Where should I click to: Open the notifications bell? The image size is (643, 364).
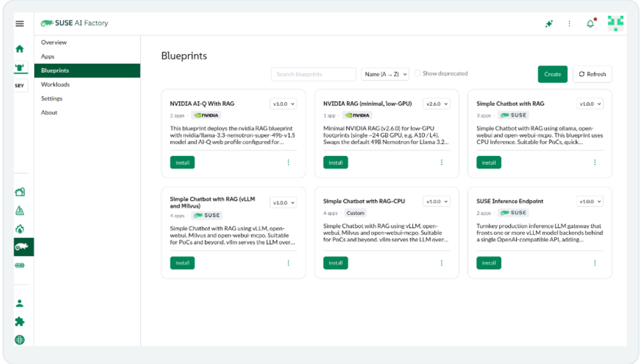coord(591,24)
